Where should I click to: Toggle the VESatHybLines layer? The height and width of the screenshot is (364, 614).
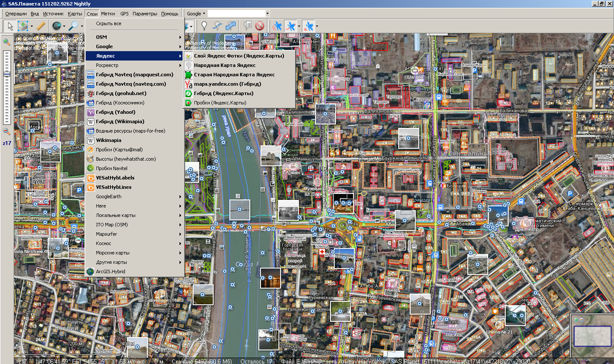[134, 187]
